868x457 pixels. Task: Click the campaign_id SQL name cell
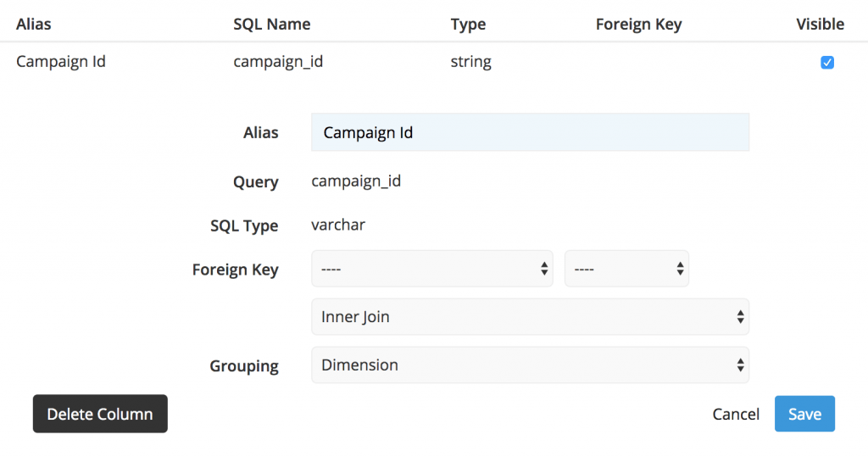[278, 62]
